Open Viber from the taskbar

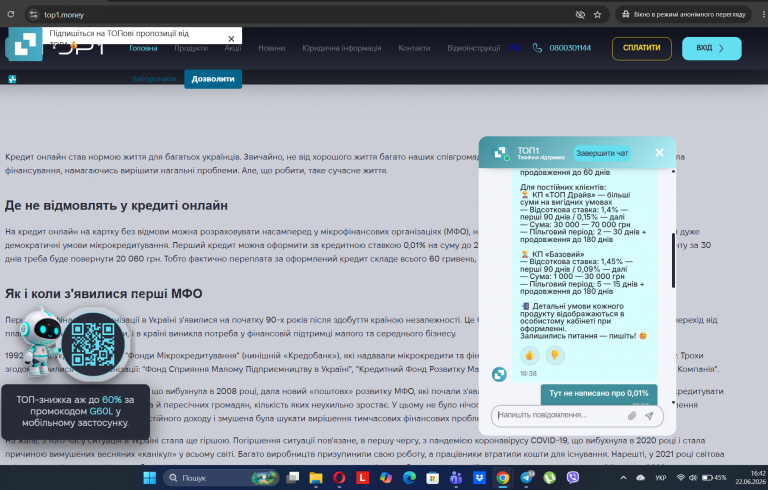point(573,478)
